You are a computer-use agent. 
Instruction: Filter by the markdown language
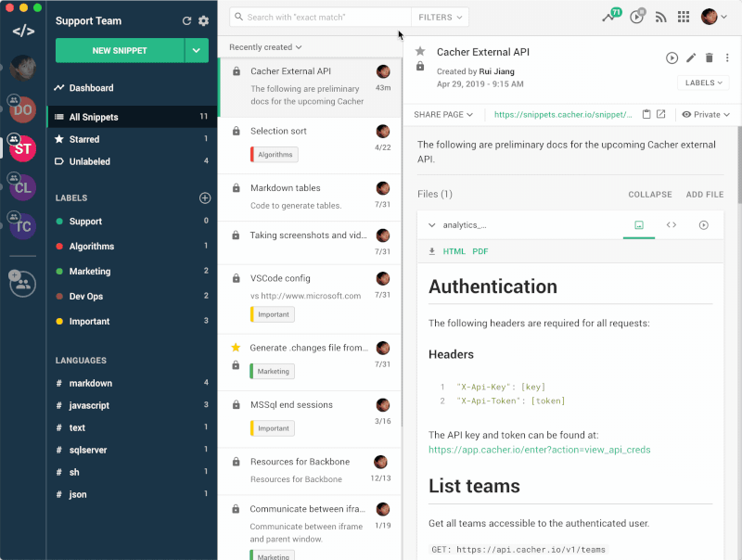(132, 383)
